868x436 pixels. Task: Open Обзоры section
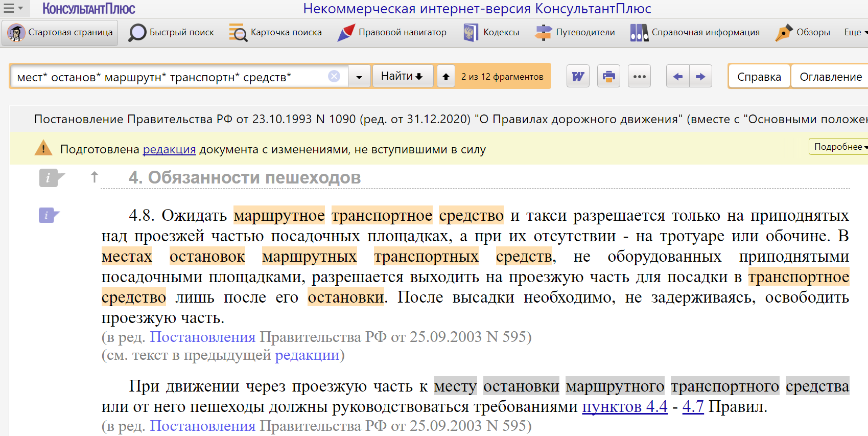pos(802,33)
